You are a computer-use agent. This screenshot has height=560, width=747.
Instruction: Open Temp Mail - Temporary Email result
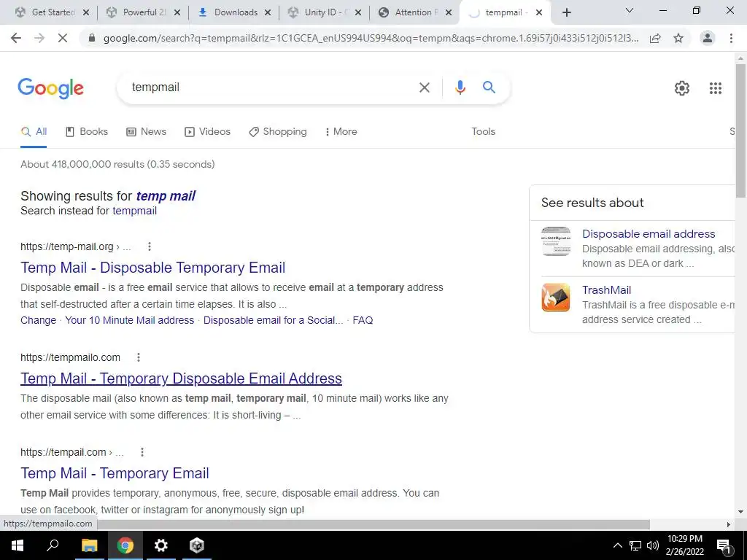[115, 473]
